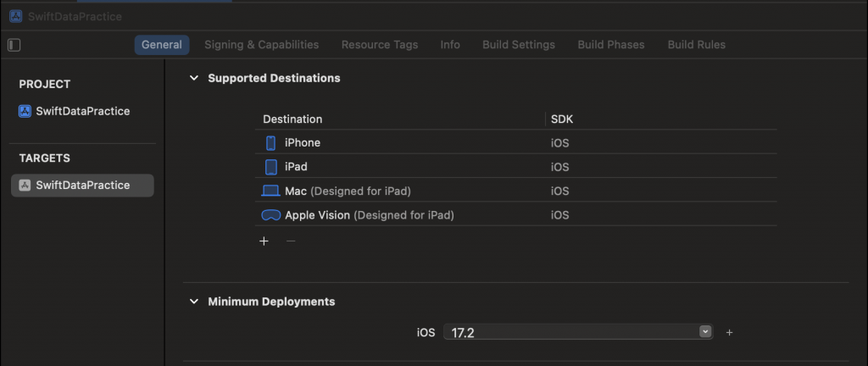Click the SwiftDataPractice app icon in title bar
Screen dimensions: 868x366
(x=15, y=15)
